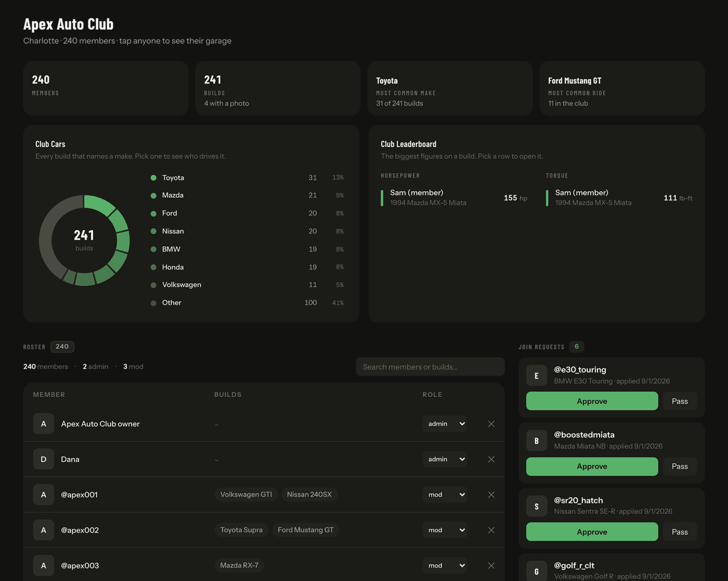Select Nissan in Club Cars legend
Screen dimensions: 728x581
(x=247, y=231)
